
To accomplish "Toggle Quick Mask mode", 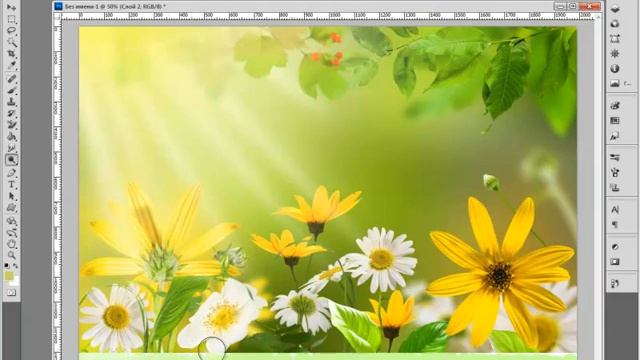I will pos(11,293).
